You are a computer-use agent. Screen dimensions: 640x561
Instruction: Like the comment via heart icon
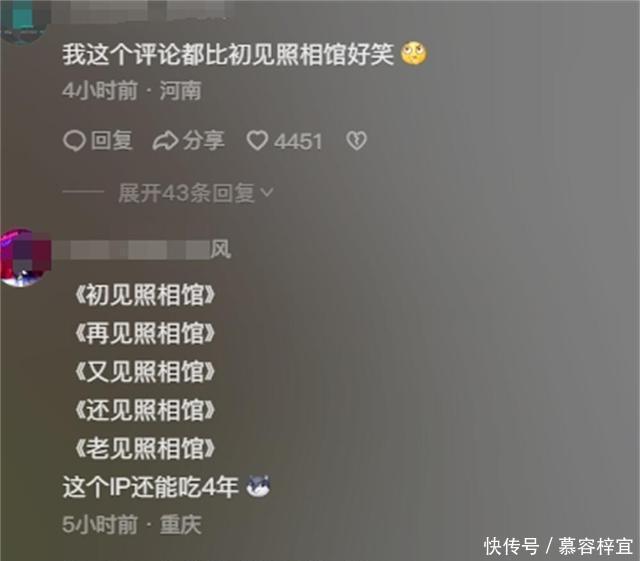pos(258,141)
